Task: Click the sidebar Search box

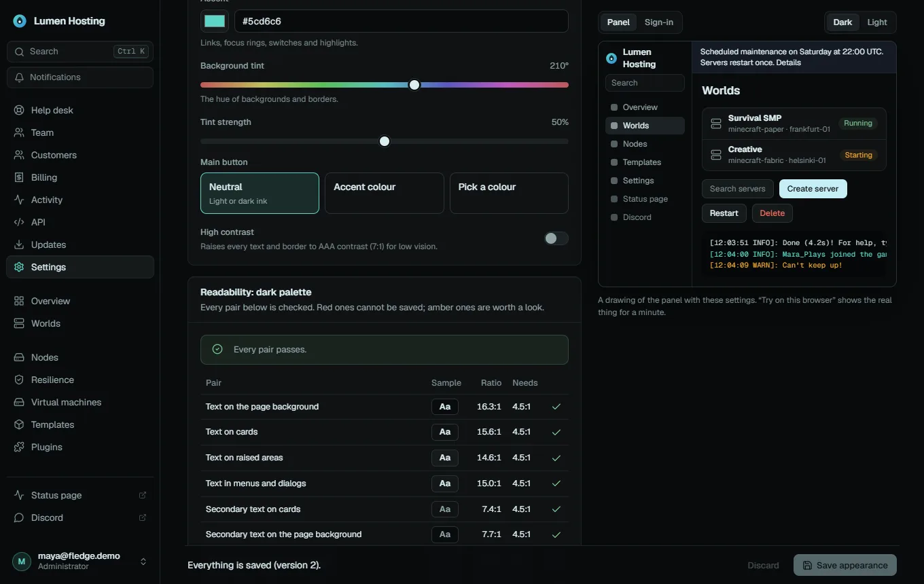Action: tap(80, 52)
